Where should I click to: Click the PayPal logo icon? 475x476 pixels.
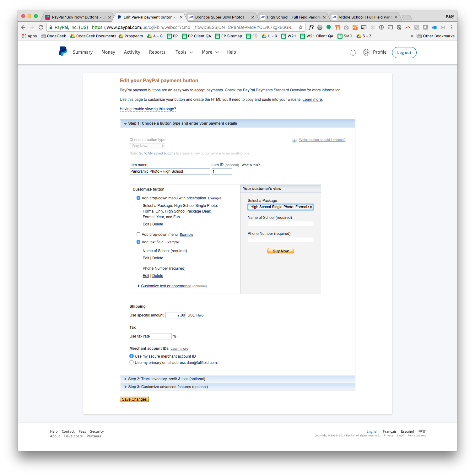pos(63,51)
